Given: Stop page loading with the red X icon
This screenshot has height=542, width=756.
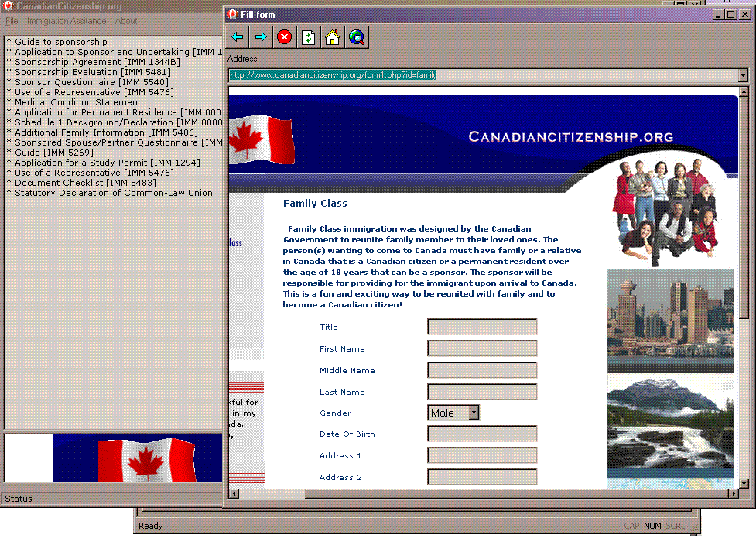Looking at the screenshot, I should pos(285,36).
